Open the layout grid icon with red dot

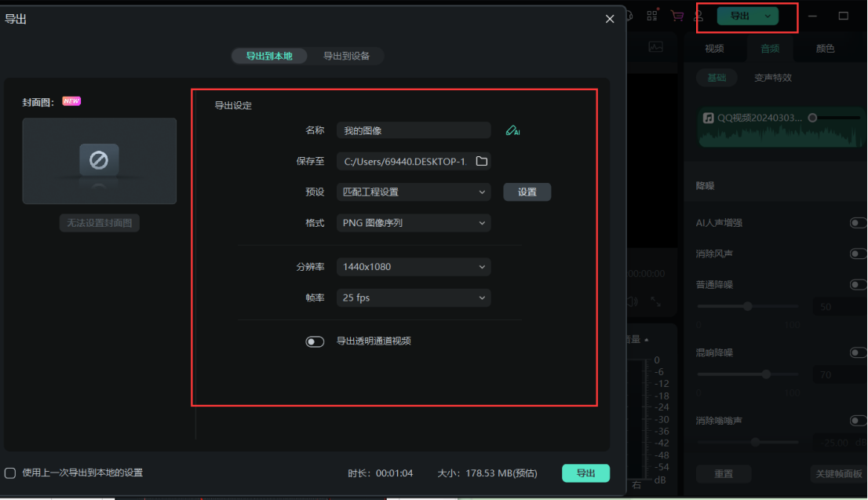click(x=651, y=16)
